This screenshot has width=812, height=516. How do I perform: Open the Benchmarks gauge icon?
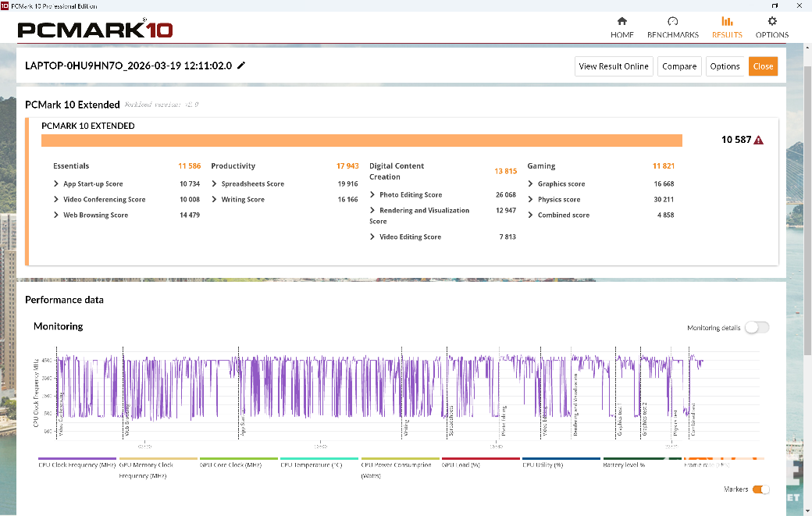tap(672, 21)
